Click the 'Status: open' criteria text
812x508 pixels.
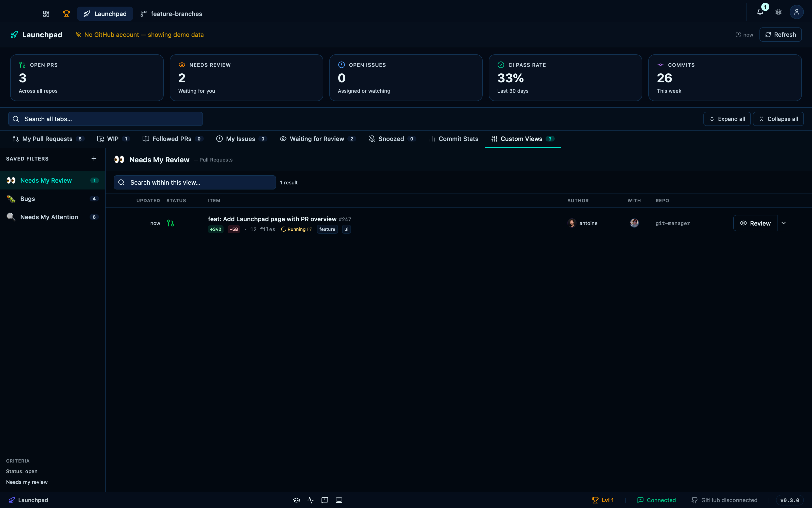pos(22,471)
